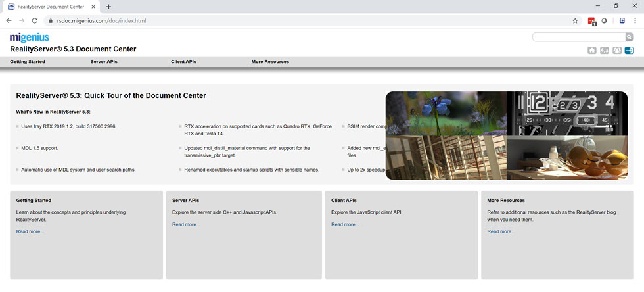Viewport: 644px width, 292px height.
Task: Click the Home icon in Document Center
Action: tap(592, 51)
